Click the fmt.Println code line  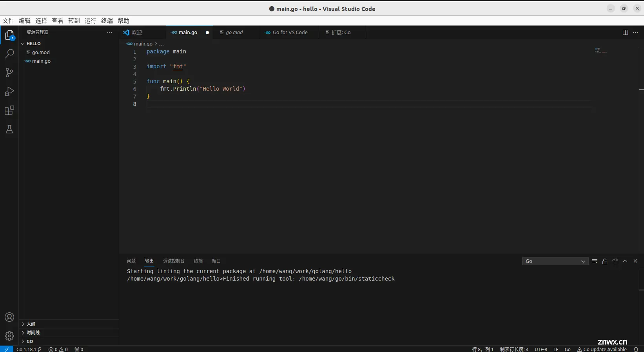pyautogui.click(x=203, y=89)
